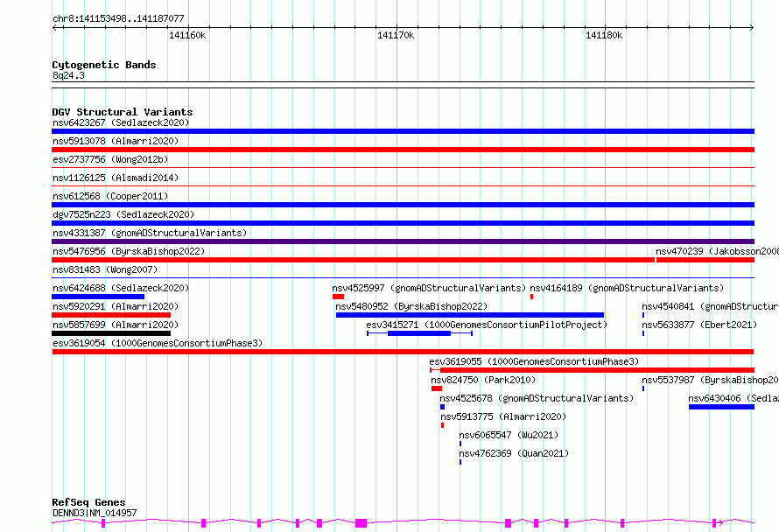Screen dimensions: 779x532
Task: Open nsv4762369 (Quan2021) label
Action: [x=514, y=453]
